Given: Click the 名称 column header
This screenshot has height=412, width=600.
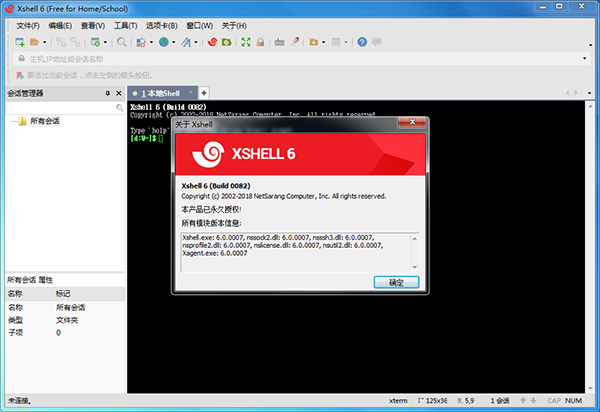Looking at the screenshot, I should (x=29, y=293).
